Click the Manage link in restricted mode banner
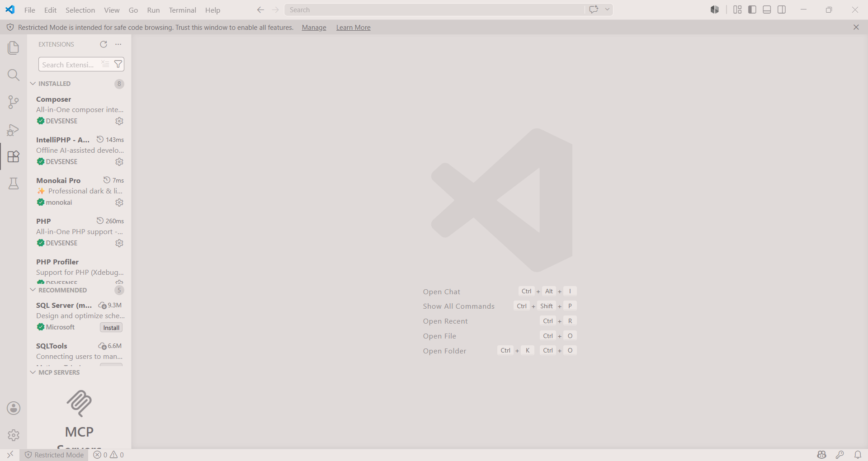The width and height of the screenshot is (868, 461). pos(314,28)
